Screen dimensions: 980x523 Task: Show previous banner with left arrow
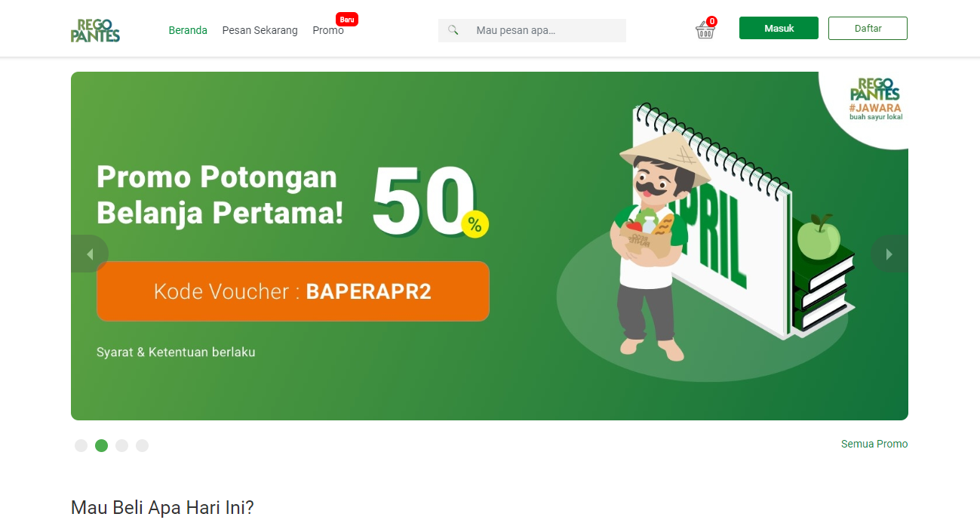(x=90, y=254)
